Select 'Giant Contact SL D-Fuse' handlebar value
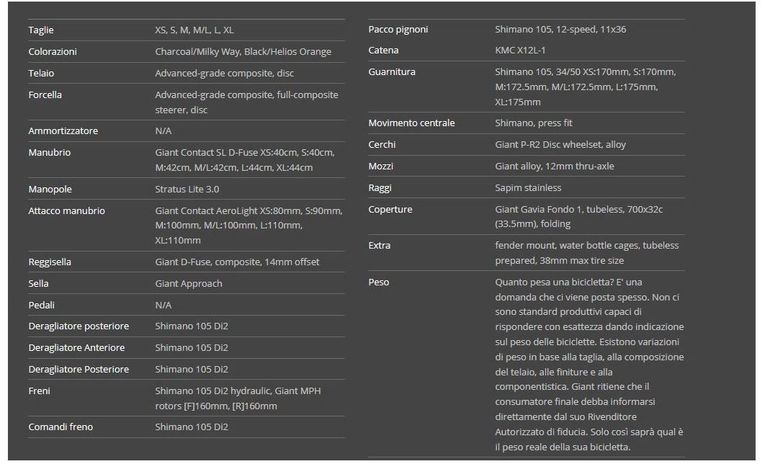This screenshot has height=467, width=770. [x=245, y=160]
